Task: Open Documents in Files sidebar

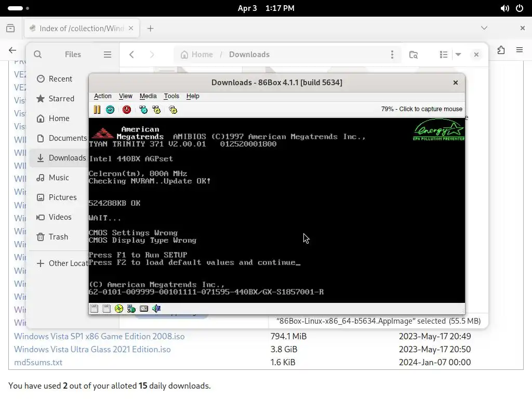Action: 59,138
